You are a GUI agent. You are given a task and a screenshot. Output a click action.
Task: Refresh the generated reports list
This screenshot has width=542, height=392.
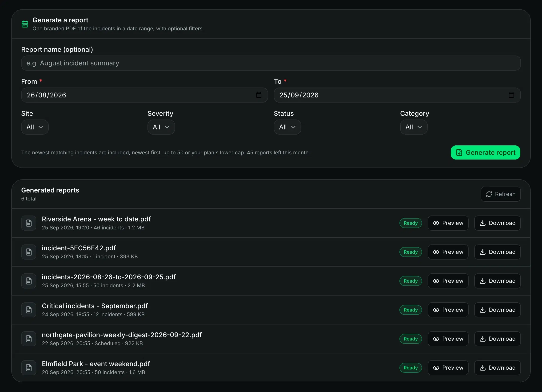tap(500, 194)
